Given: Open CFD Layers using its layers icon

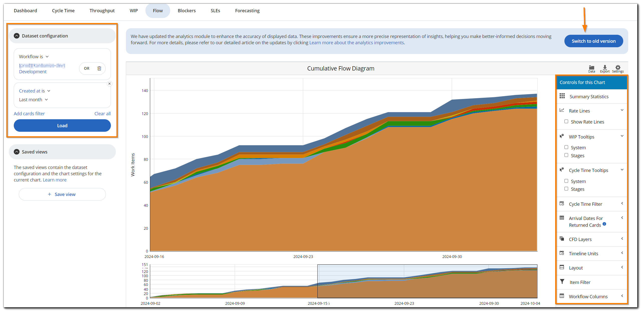Looking at the screenshot, I should click(562, 239).
